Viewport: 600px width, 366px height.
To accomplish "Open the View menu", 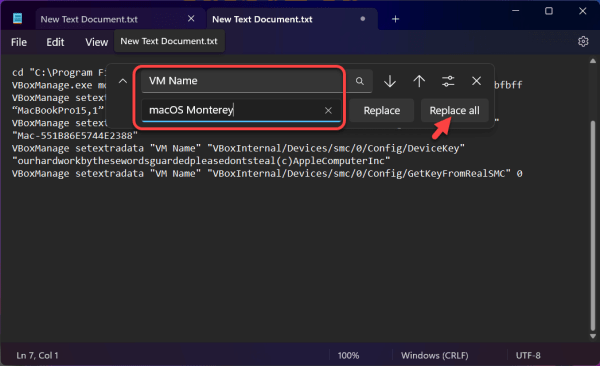I will (x=96, y=42).
